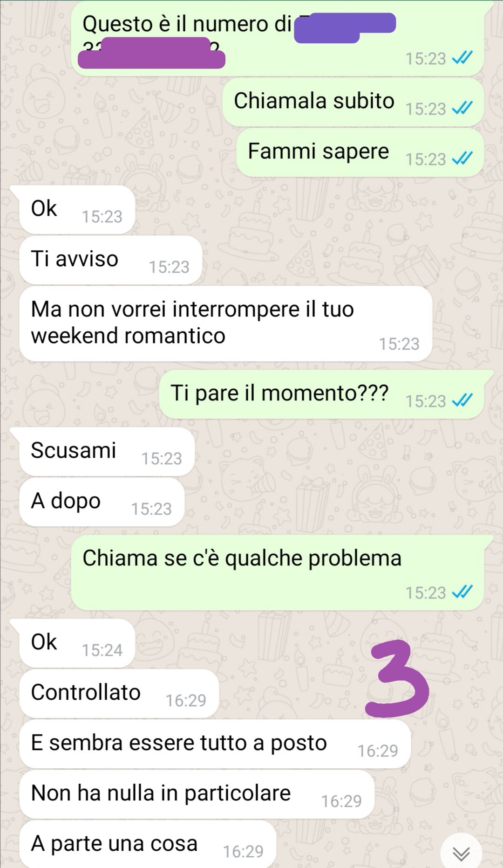The image size is (503, 868).
Task: Select the 'Controllato' message bubble
Action: click(x=119, y=693)
